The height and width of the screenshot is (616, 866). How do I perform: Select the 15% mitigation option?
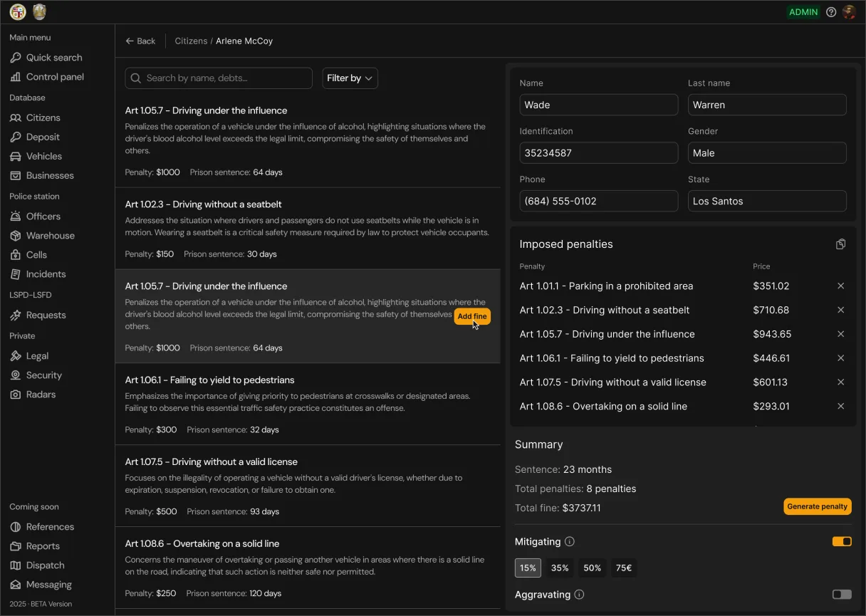tap(528, 568)
